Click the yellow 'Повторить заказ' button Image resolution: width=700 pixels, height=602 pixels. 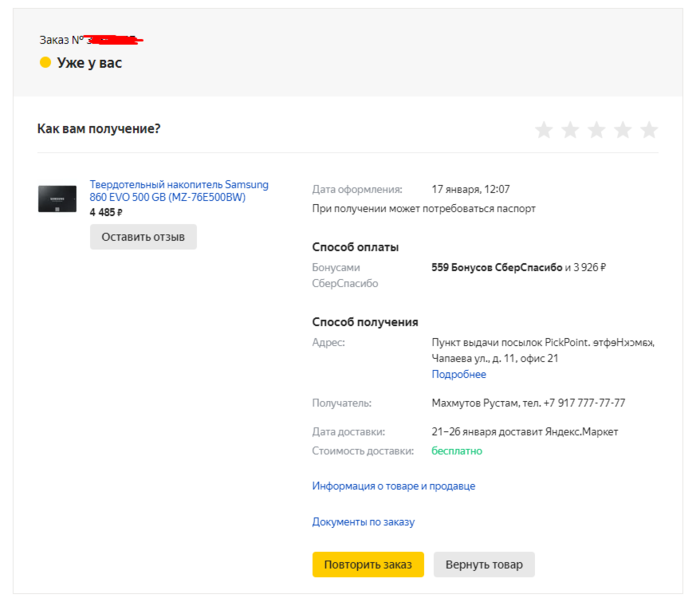(x=368, y=564)
